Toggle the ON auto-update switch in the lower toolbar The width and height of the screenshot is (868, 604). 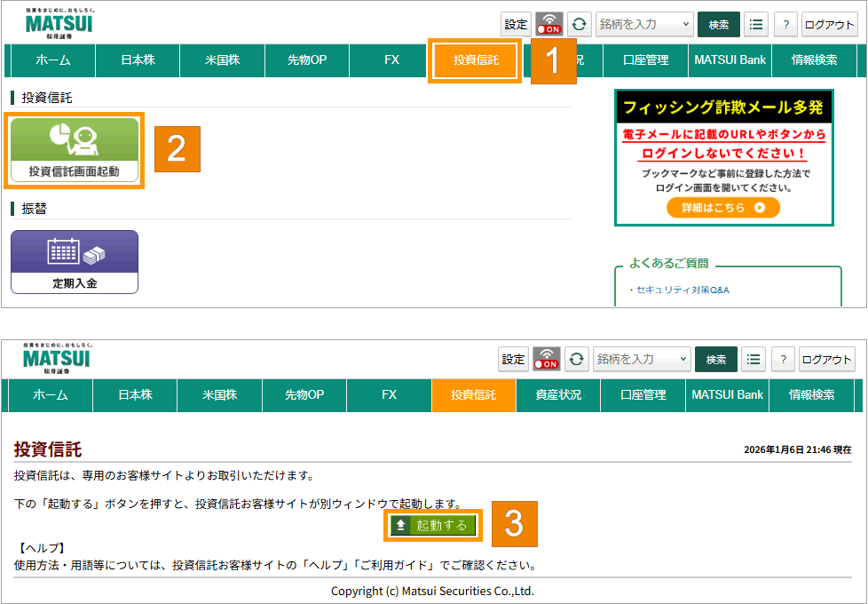(546, 359)
